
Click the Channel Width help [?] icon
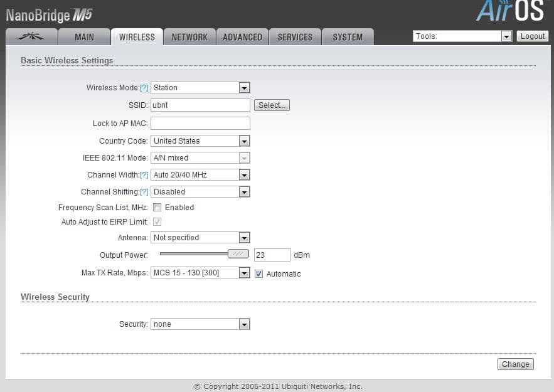144,175
